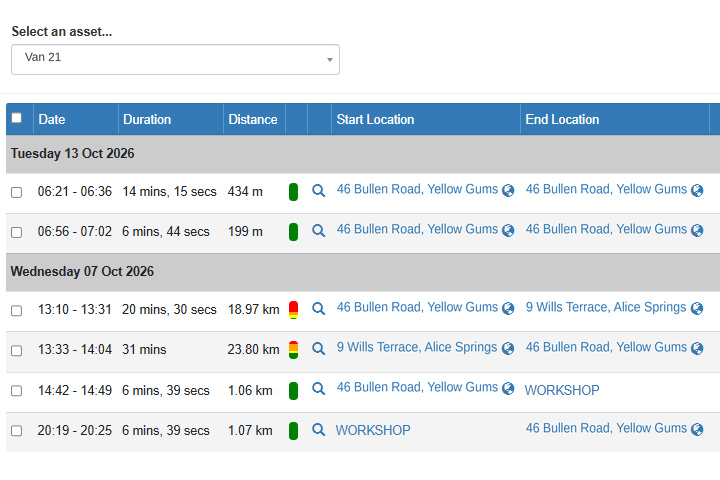Viewport: 720px width, 480px height.
Task: Click duration text '31 mins'
Action: click(x=144, y=350)
